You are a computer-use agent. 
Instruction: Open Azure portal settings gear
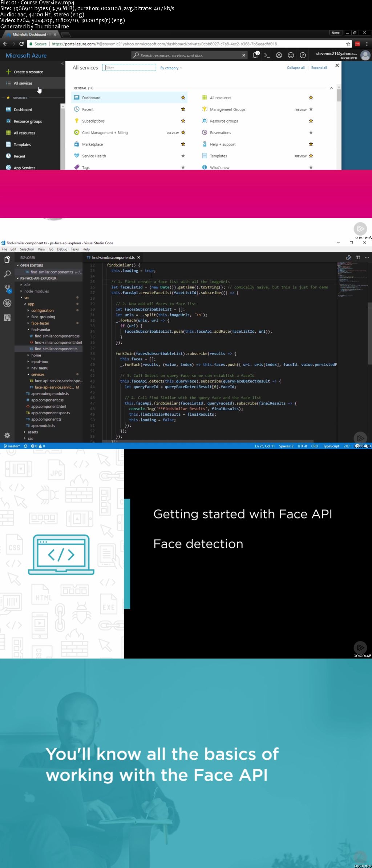coord(279,55)
